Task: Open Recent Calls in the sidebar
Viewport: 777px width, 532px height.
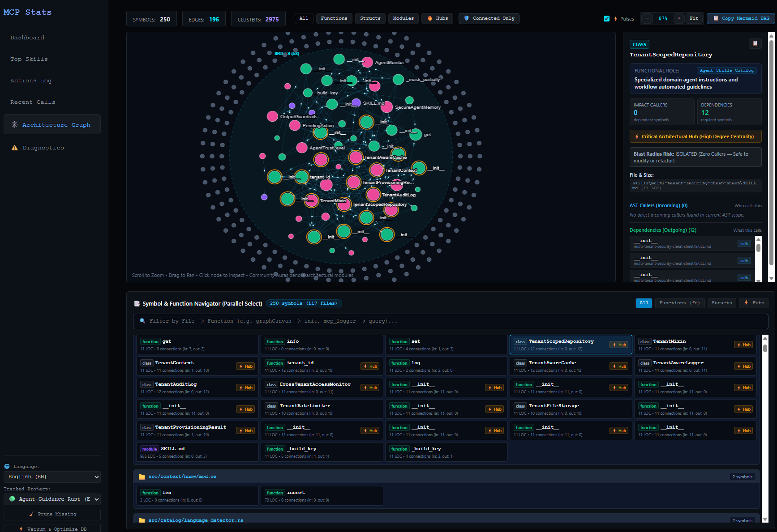Action: 33,102
